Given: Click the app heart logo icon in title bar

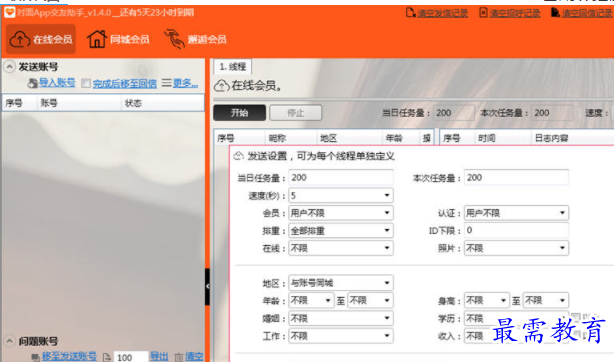Looking at the screenshot, I should pos(10,13).
